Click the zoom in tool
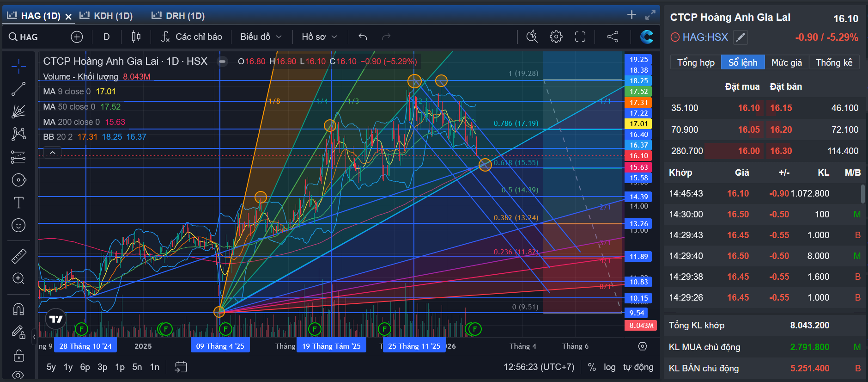Screen dimensions: 868x382 click(x=18, y=278)
